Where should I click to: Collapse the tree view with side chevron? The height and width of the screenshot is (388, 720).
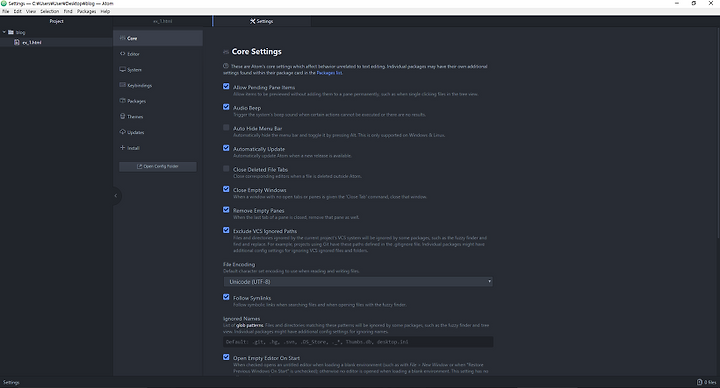[116, 196]
